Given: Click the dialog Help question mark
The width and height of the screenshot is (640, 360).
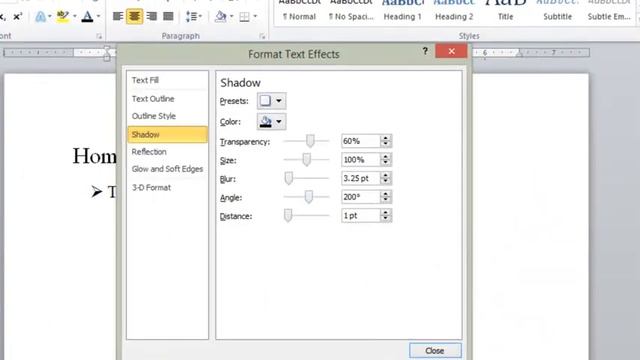Looking at the screenshot, I should (425, 51).
